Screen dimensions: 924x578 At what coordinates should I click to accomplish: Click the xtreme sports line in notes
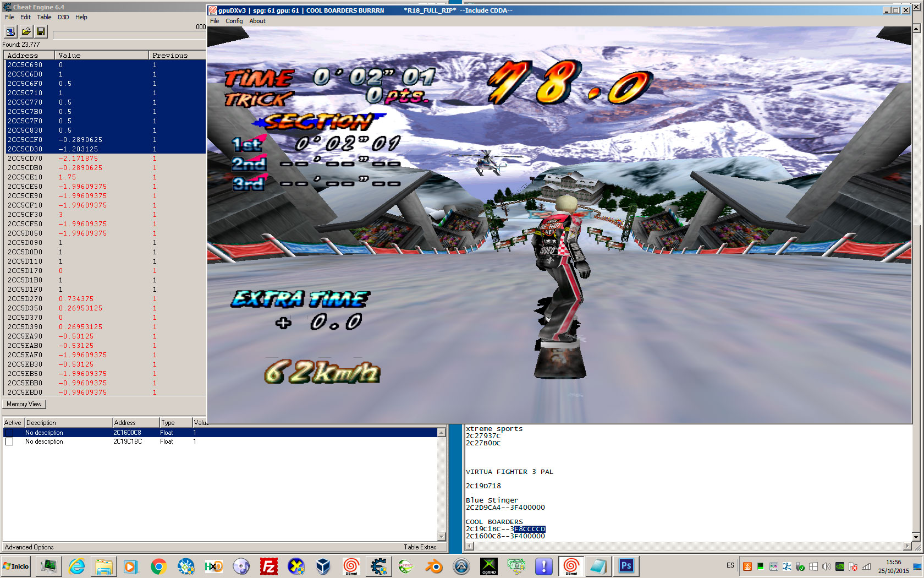(x=494, y=429)
